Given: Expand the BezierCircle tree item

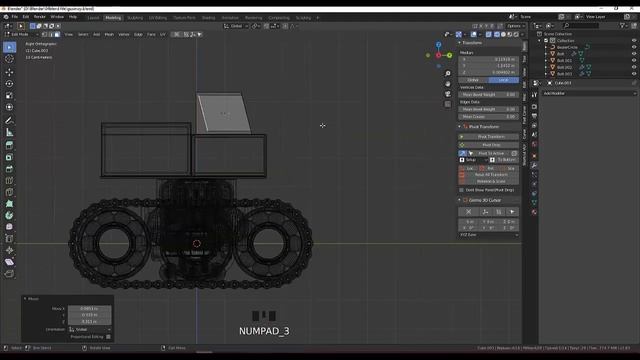Looking at the screenshot, I should [546, 47].
